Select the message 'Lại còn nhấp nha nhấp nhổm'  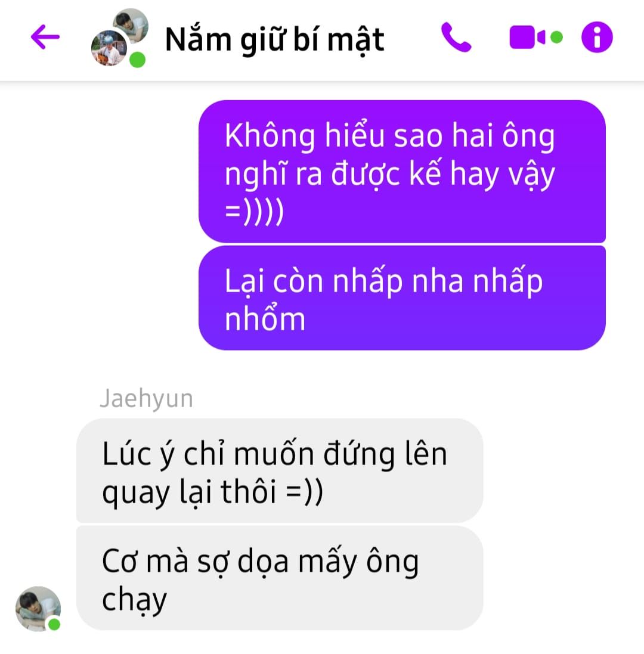(402, 298)
